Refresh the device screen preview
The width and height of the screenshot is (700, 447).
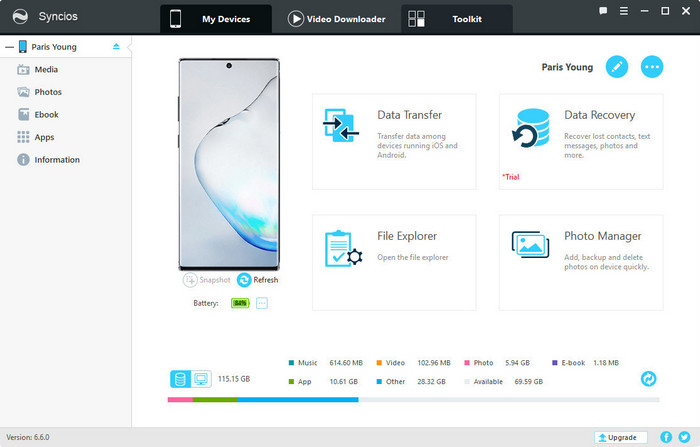coord(258,280)
